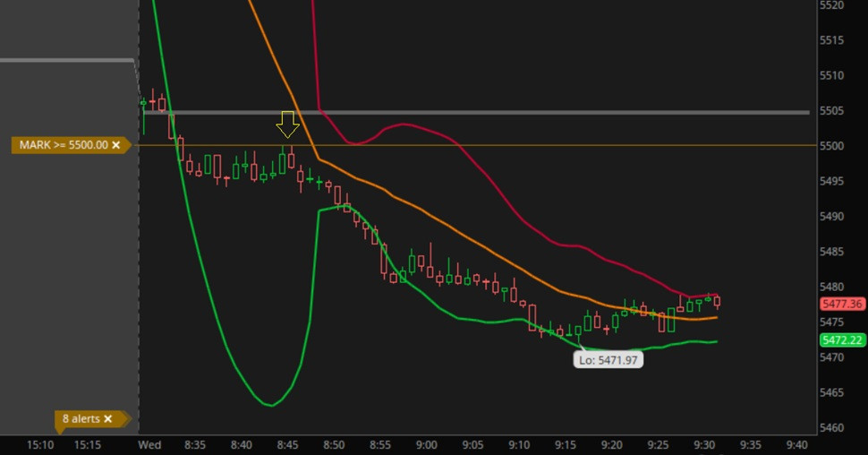Click the 15:15 time axis label

coord(88,445)
